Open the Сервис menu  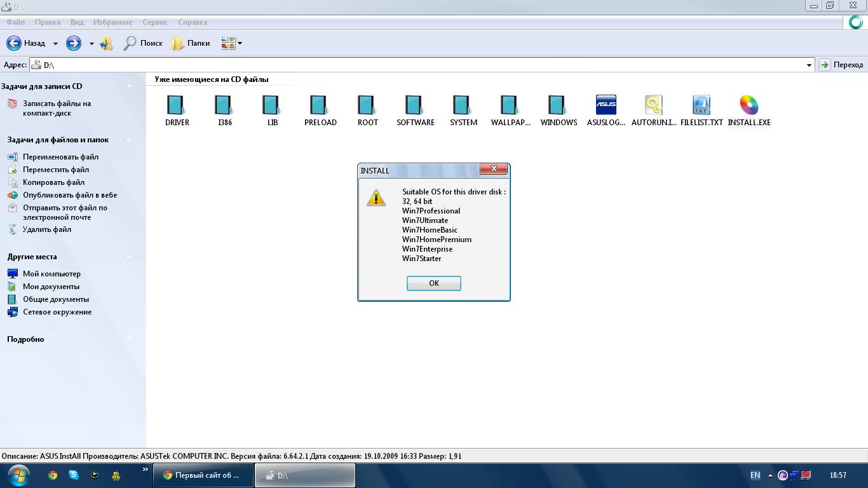(155, 22)
